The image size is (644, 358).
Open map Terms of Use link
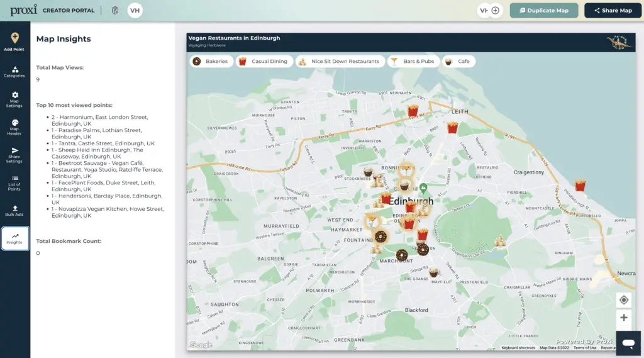(585, 348)
